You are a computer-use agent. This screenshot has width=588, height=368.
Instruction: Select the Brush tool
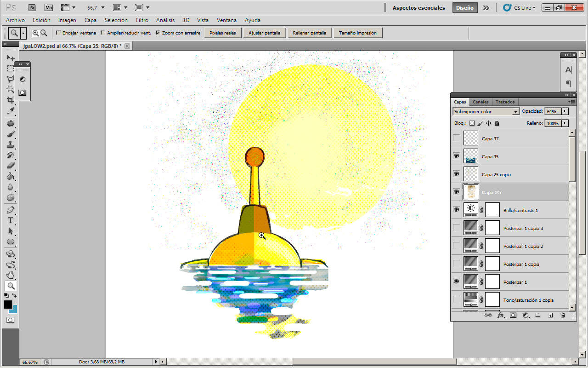coord(11,134)
